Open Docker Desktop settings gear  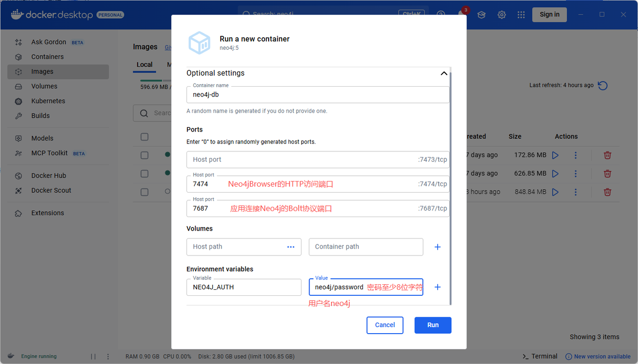[x=501, y=14]
